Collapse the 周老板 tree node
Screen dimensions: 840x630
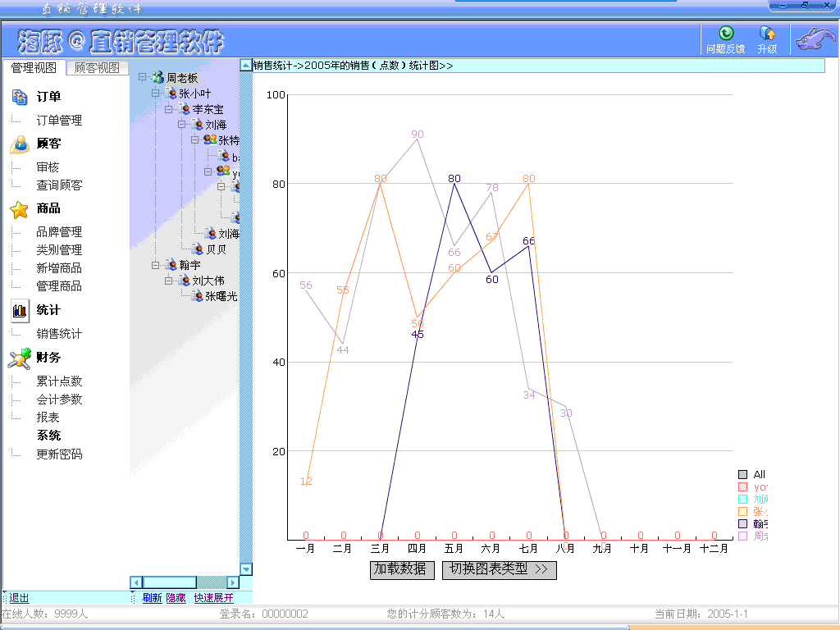pos(142,77)
